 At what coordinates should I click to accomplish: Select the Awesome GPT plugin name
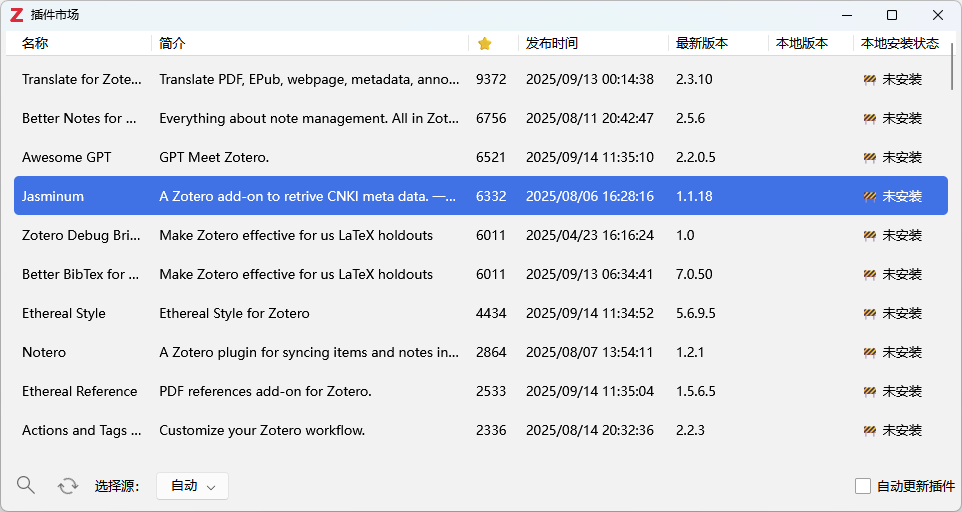pyautogui.click(x=66, y=158)
